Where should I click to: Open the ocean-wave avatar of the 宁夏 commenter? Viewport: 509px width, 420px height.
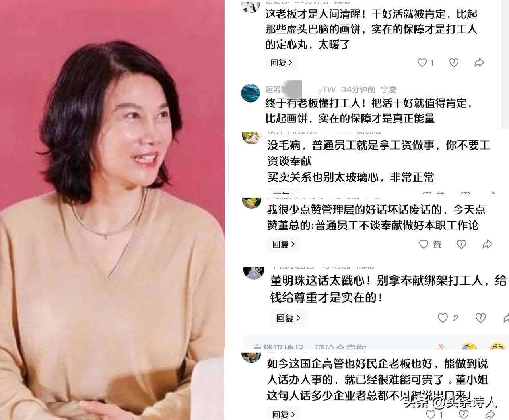click(251, 93)
